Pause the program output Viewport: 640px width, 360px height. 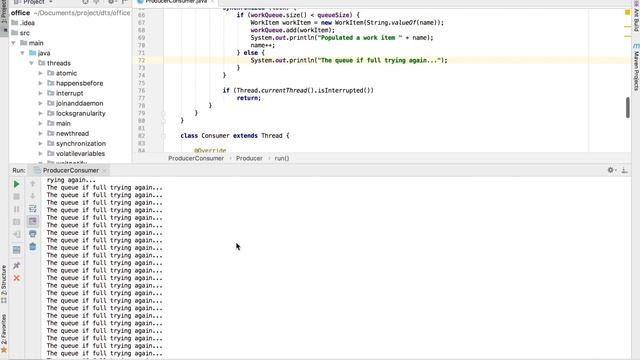(16, 209)
